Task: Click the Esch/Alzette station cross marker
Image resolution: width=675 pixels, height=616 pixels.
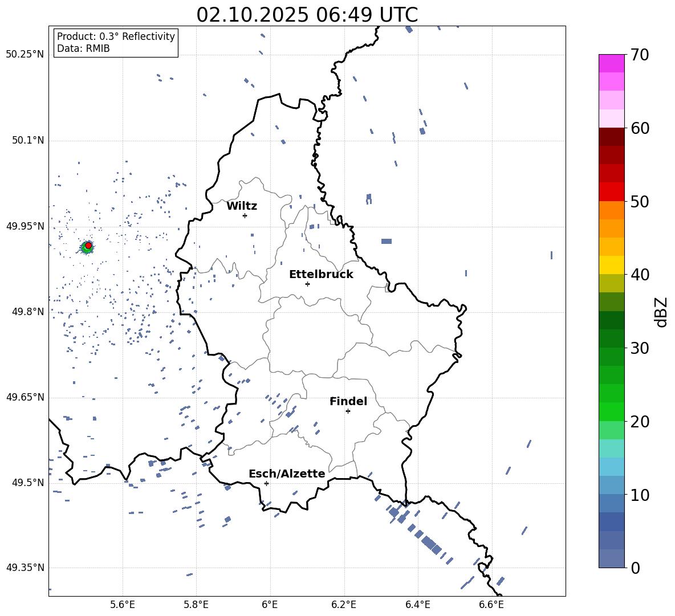Action: [266, 483]
